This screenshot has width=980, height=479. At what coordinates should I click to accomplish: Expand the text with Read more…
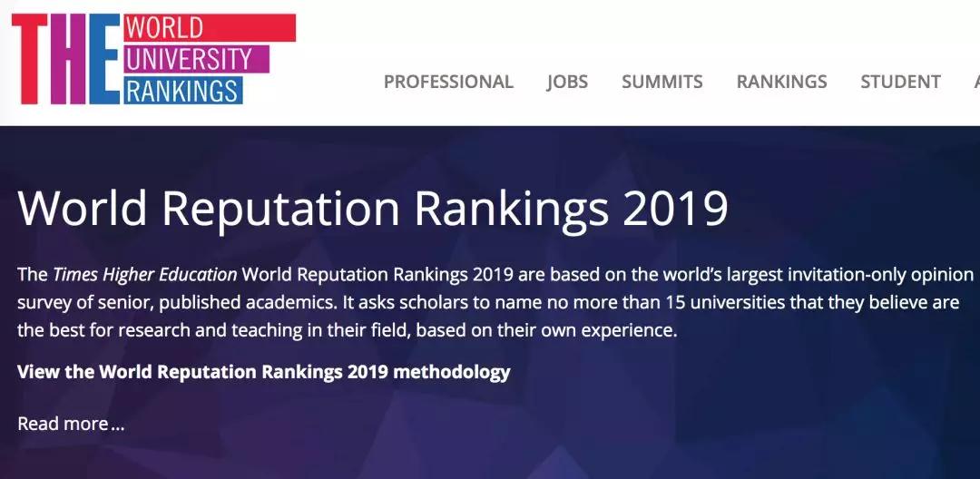coord(71,424)
